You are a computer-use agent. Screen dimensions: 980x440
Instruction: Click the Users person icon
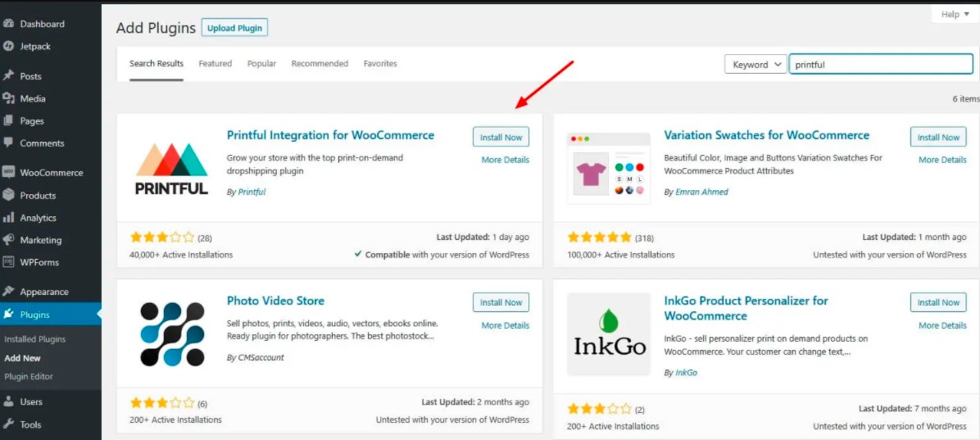click(x=8, y=401)
